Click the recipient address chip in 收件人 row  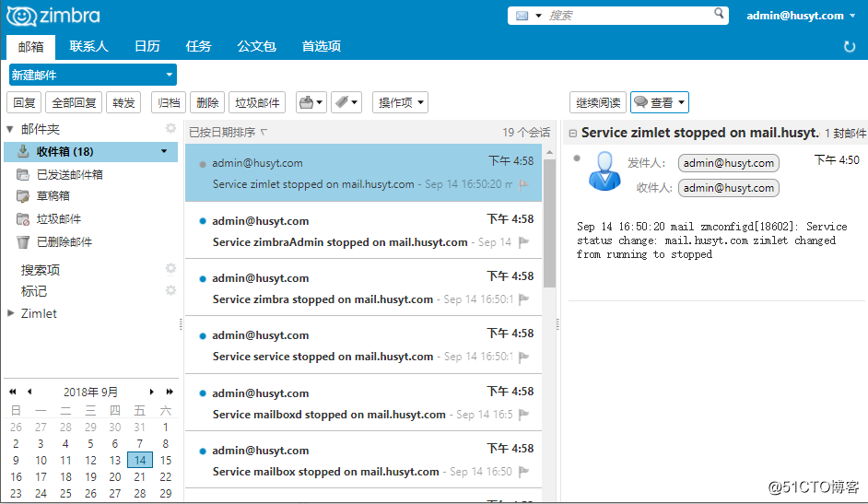729,188
